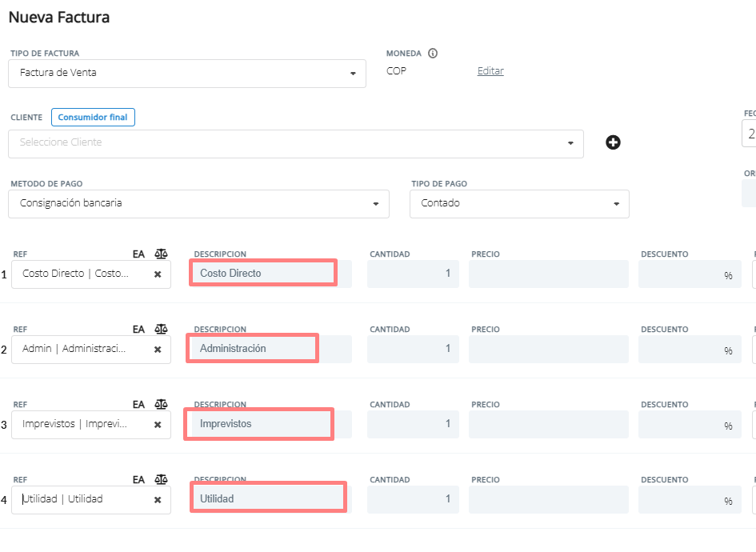Click the EA unit label on row 4

click(x=138, y=479)
